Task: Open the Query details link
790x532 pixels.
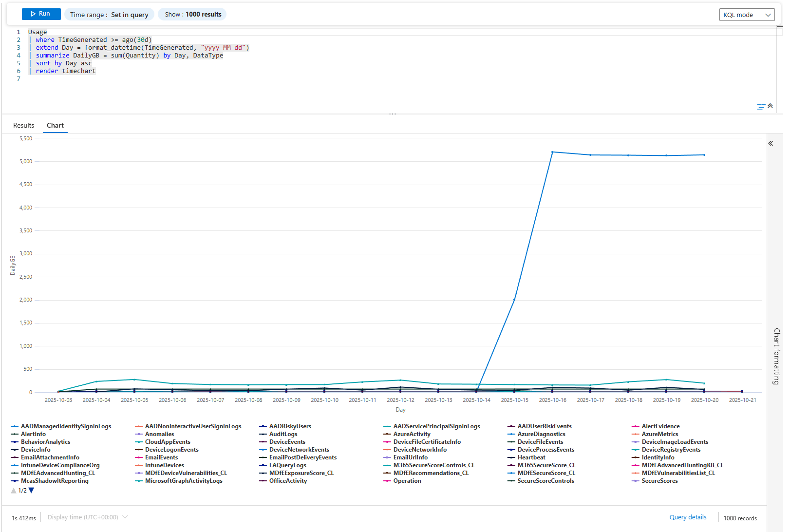Action: [x=687, y=517]
